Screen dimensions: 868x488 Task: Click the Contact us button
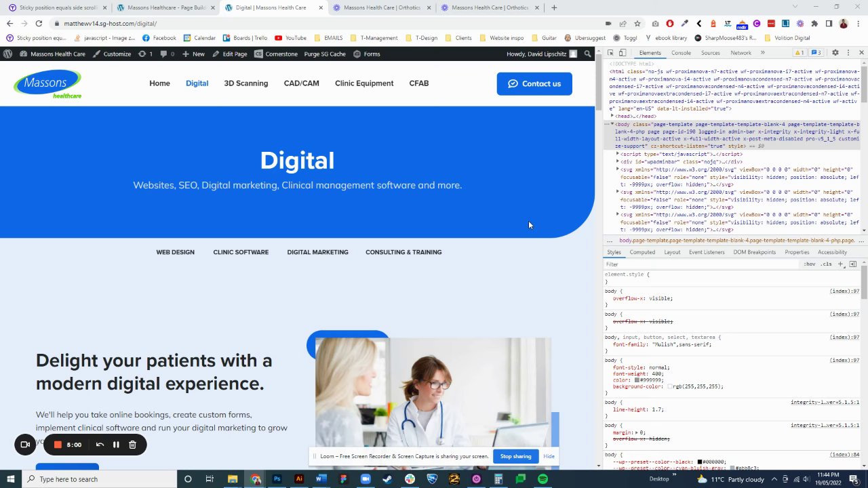534,84
